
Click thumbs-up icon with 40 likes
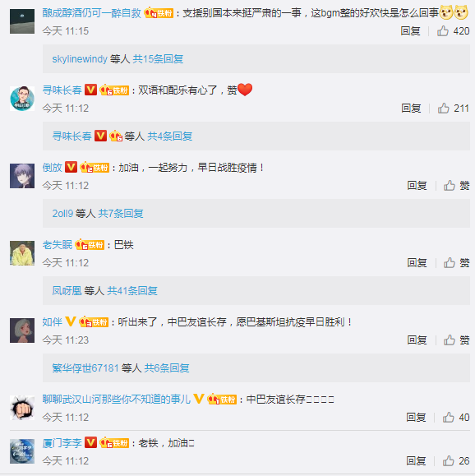point(448,418)
